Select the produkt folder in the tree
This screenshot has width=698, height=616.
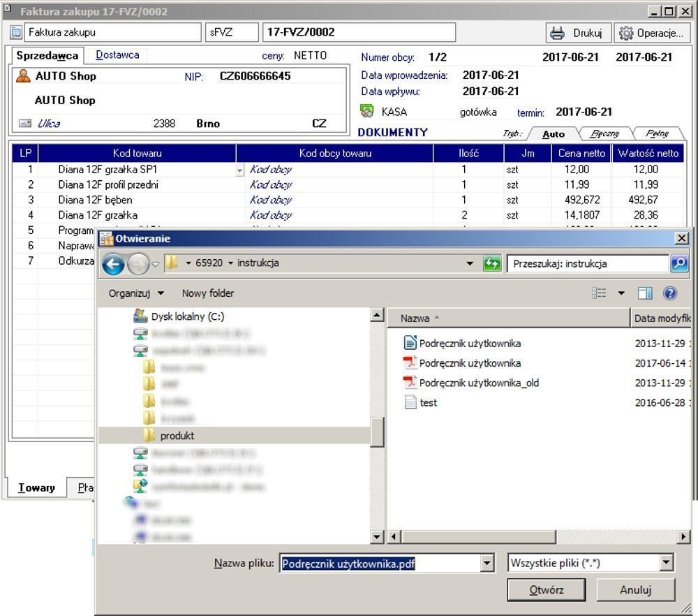177,436
